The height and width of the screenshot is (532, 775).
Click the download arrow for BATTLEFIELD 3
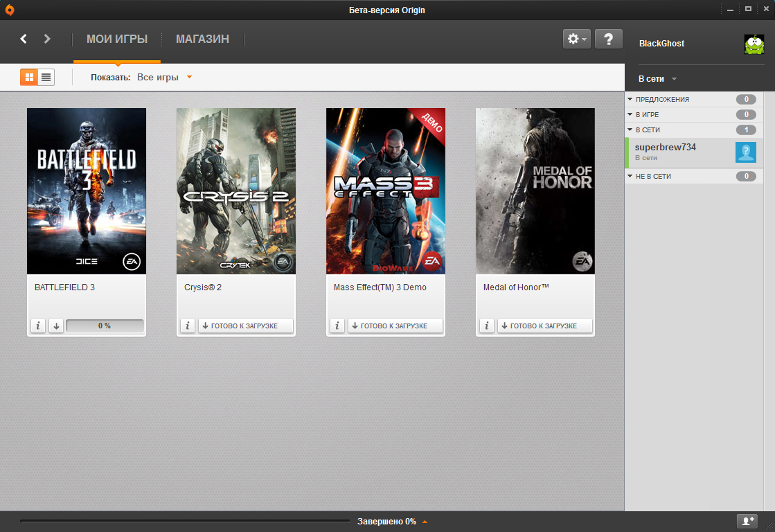pos(56,326)
